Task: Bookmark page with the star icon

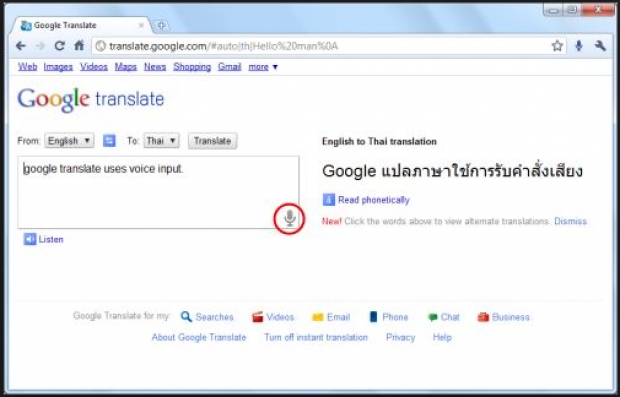Action: [x=557, y=46]
